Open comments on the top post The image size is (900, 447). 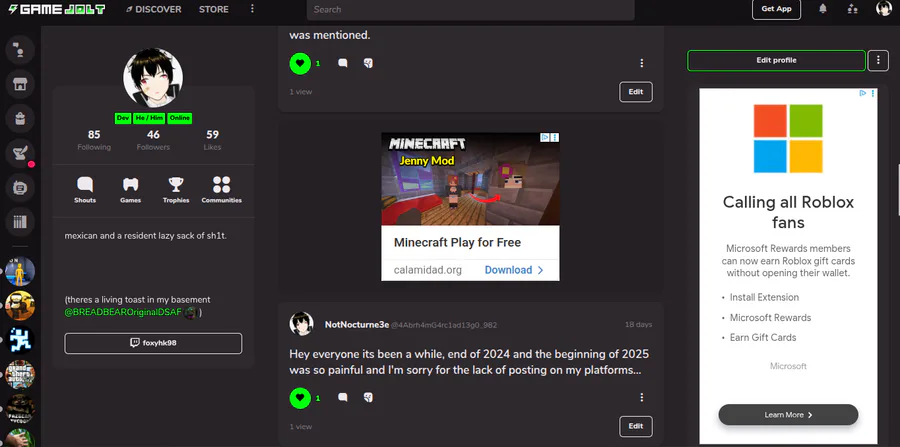(343, 63)
